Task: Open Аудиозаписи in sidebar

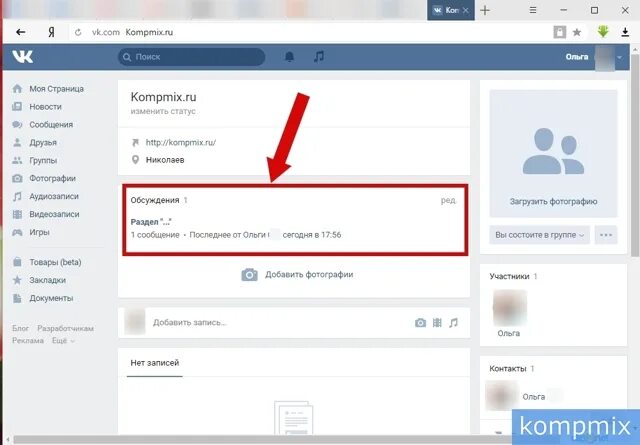Action: 54,196
